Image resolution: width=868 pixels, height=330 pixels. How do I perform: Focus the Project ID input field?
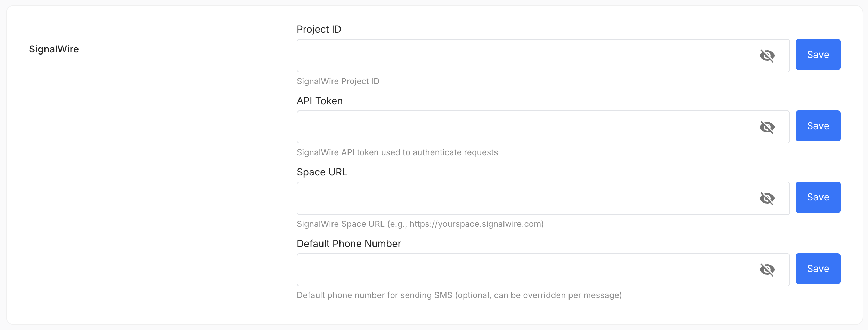pyautogui.click(x=521, y=56)
